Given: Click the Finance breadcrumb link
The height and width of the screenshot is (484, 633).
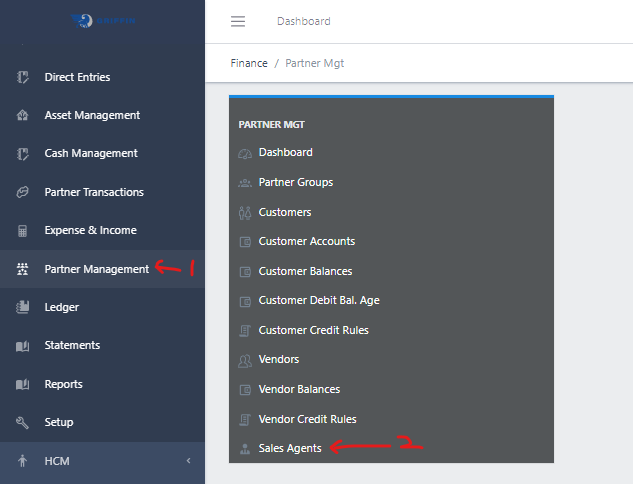Looking at the screenshot, I should [x=249, y=63].
